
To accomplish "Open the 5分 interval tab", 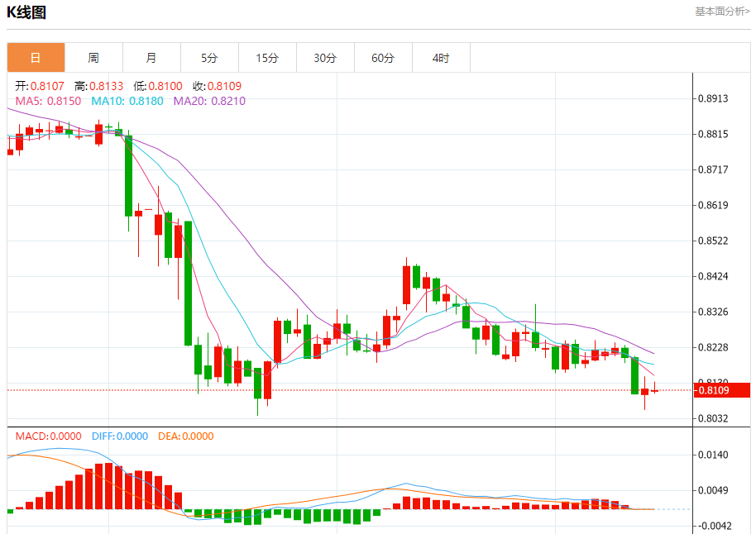I will coord(209,58).
